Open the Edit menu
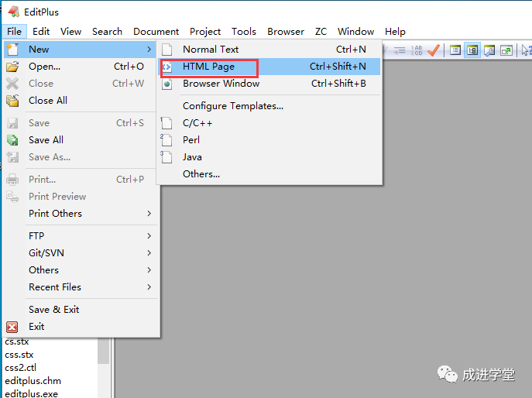 click(x=41, y=32)
